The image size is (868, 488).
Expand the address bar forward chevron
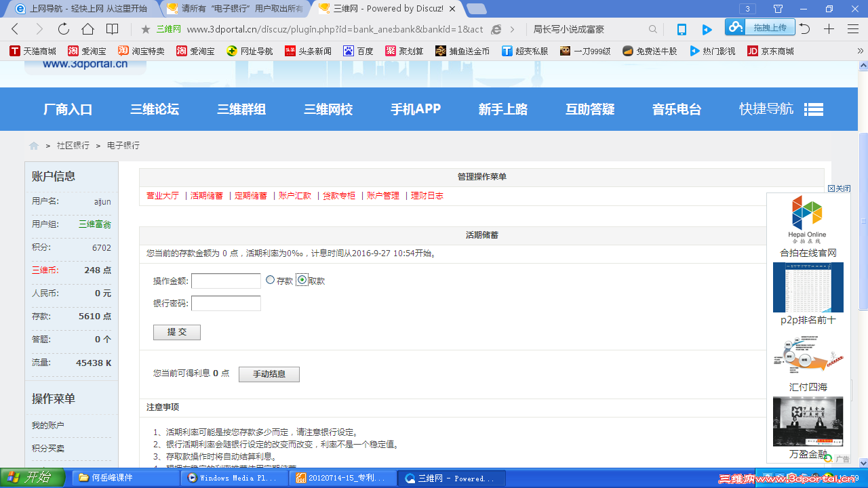512,29
